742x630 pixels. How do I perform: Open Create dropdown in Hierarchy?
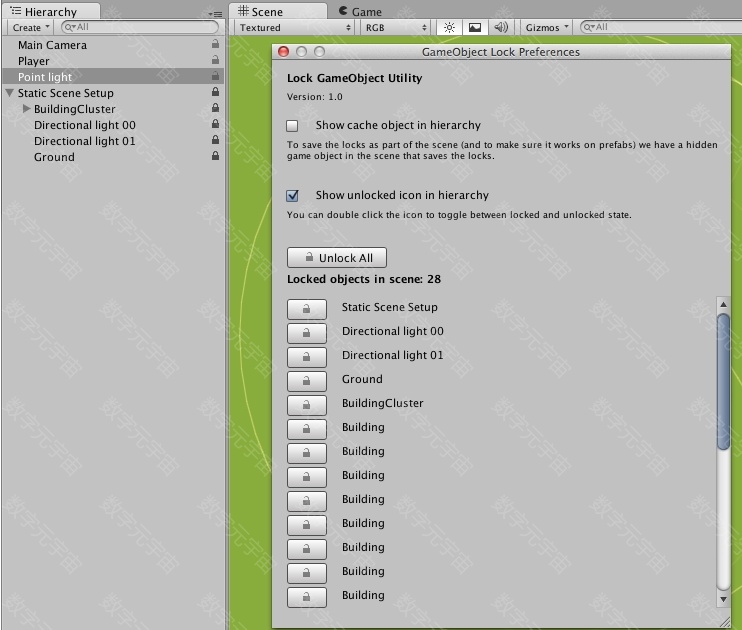coord(30,27)
